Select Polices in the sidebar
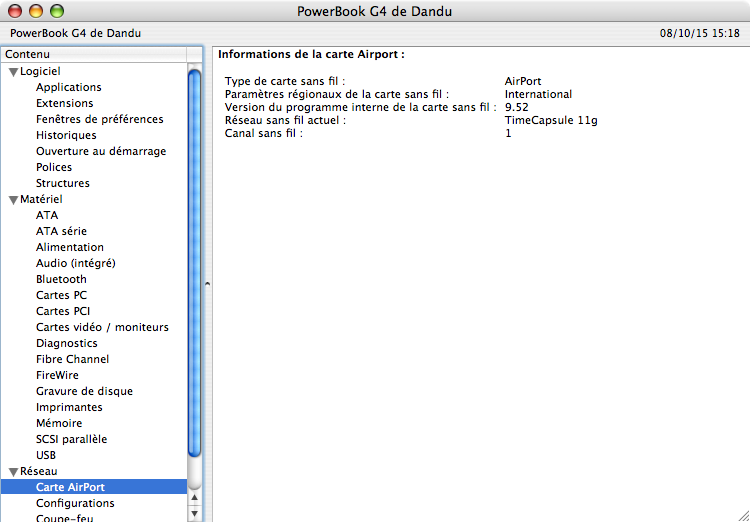This screenshot has width=750, height=522. click(x=54, y=167)
